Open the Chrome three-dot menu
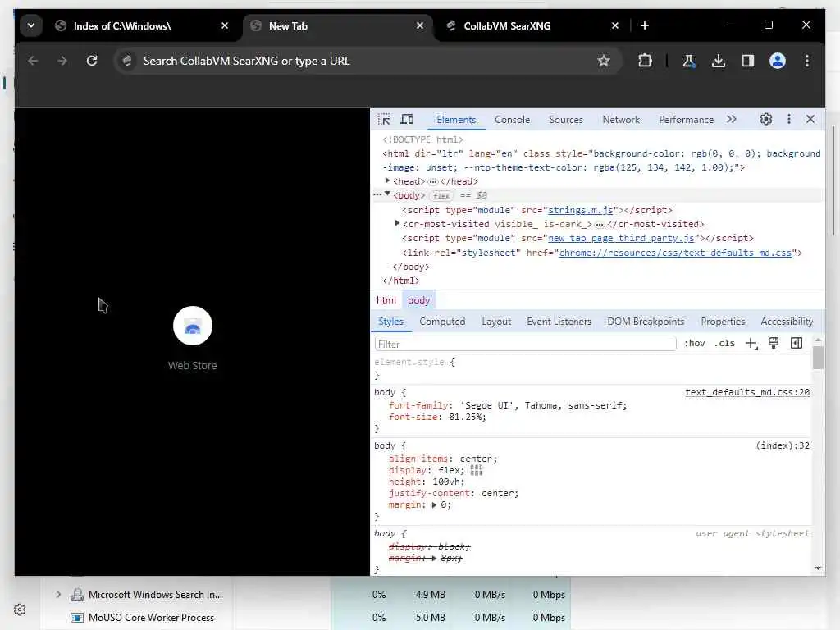The height and width of the screenshot is (630, 840). [x=807, y=61]
